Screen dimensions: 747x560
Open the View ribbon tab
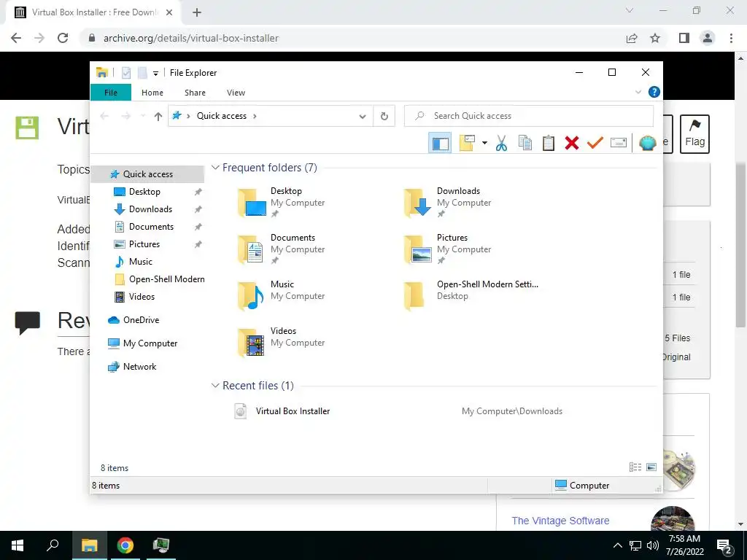236,93
